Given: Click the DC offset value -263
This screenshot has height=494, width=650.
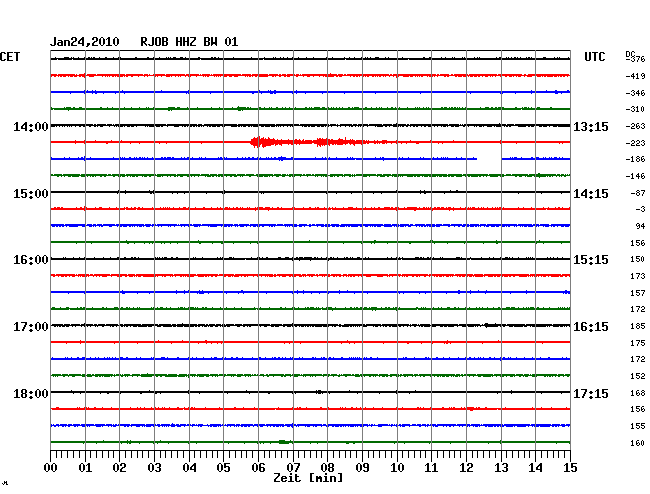Looking at the screenshot, I should [635, 126].
